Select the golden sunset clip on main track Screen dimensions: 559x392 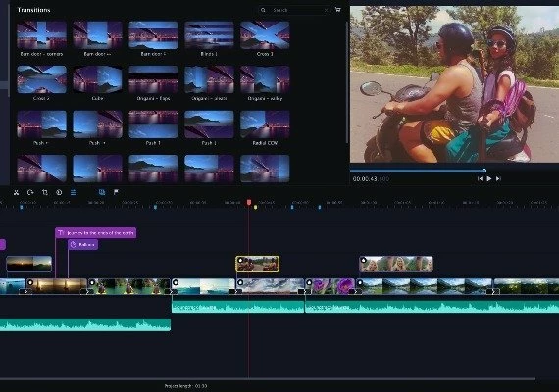[57, 286]
